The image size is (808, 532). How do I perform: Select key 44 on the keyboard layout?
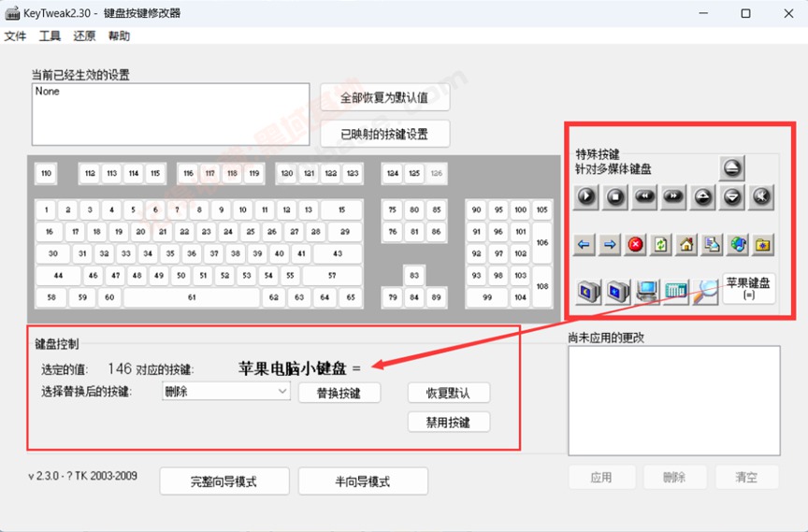click(x=58, y=276)
